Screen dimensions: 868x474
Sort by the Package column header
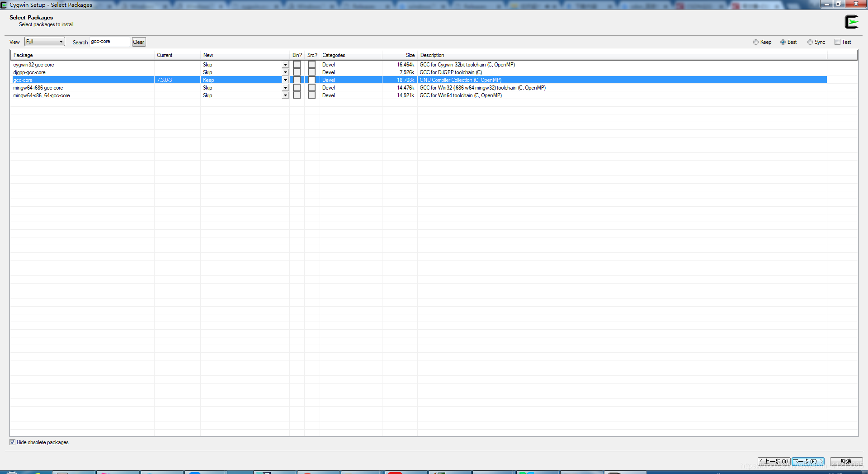82,55
